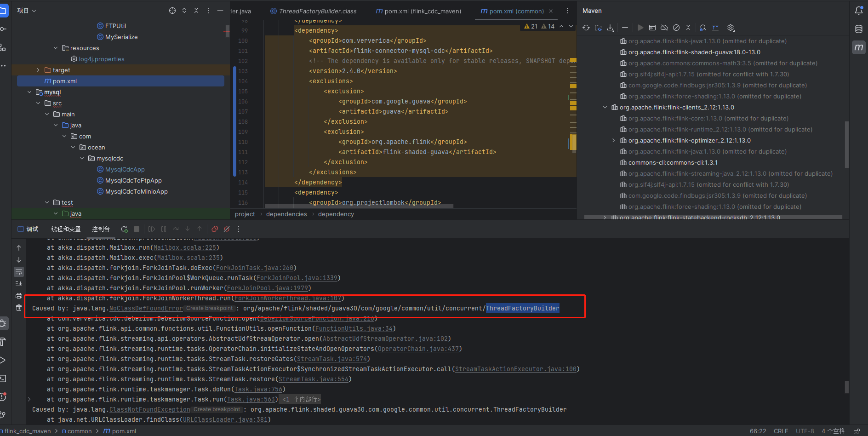Image resolution: width=868 pixels, height=436 pixels.
Task: Toggle Maven offline mode cloud icon
Action: click(x=664, y=28)
